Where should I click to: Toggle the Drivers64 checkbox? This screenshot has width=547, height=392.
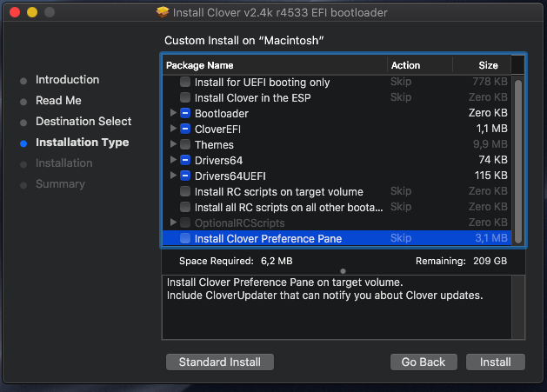pyautogui.click(x=185, y=160)
